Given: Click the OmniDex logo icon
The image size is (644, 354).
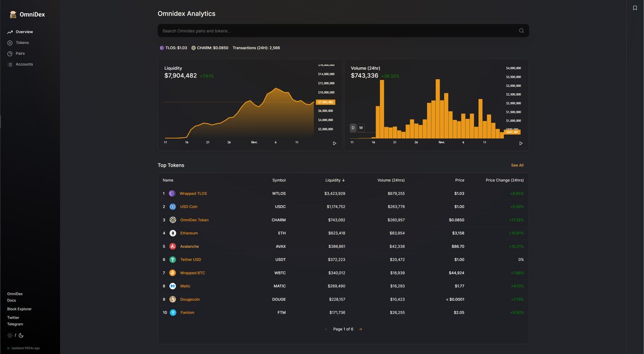Looking at the screenshot, I should tap(13, 15).
